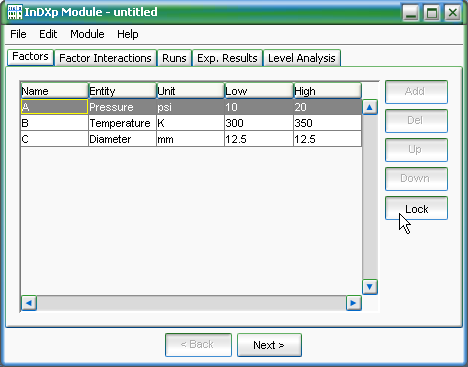Switch to the Runs tab

(174, 58)
